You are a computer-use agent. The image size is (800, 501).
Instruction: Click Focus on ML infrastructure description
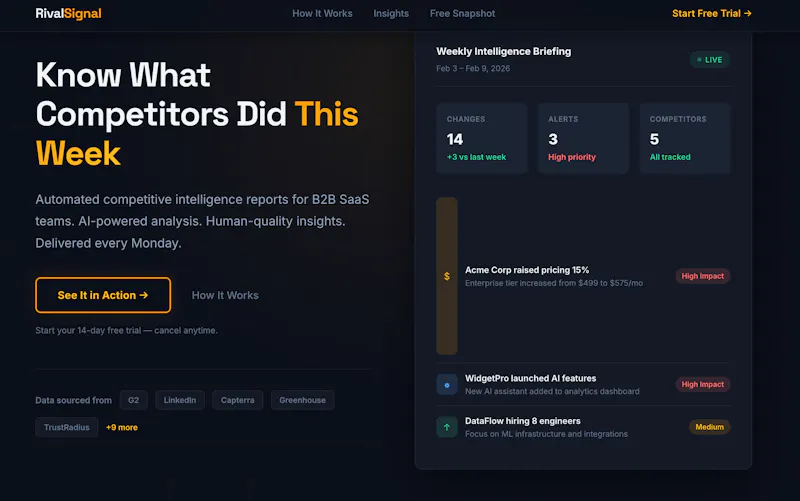coord(546,434)
